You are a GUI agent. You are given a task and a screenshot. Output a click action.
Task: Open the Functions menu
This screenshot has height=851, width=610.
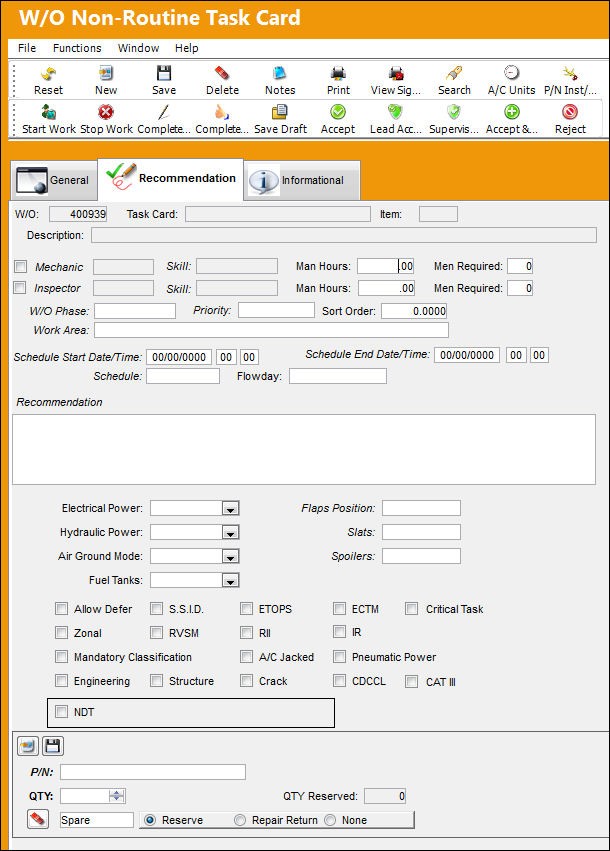click(77, 48)
